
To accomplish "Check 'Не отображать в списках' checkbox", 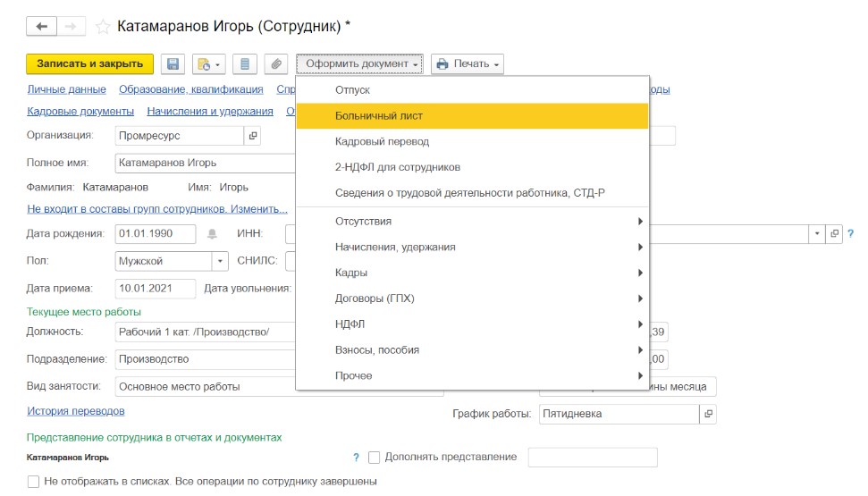I will (33, 482).
